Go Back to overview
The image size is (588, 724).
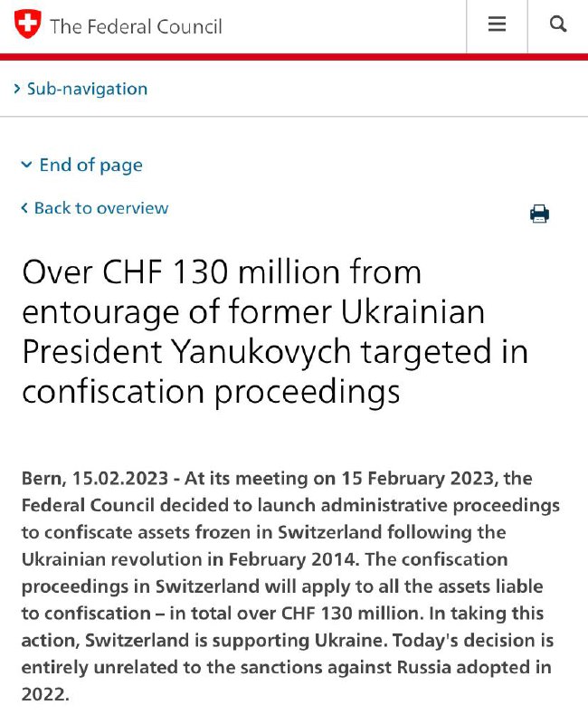pyautogui.click(x=100, y=208)
